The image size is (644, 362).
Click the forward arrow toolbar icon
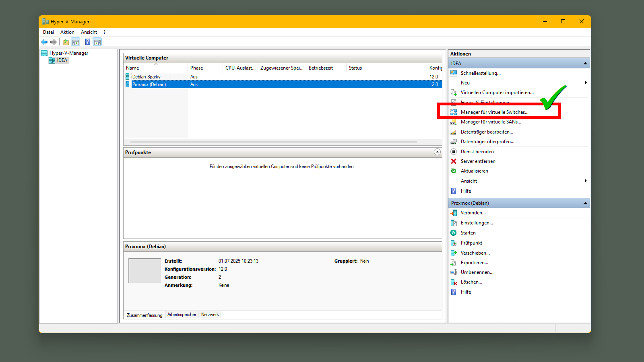click(54, 42)
